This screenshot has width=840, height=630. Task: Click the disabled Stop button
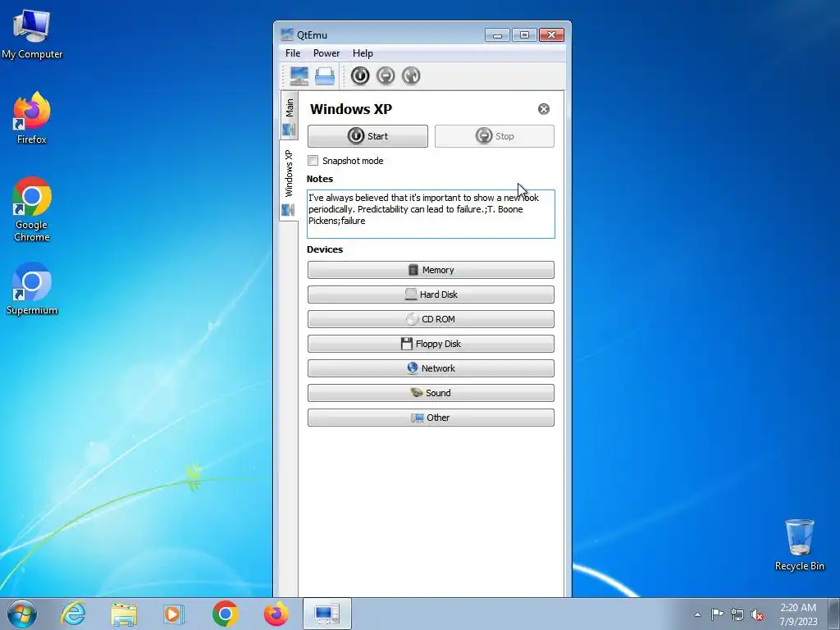[x=495, y=136]
